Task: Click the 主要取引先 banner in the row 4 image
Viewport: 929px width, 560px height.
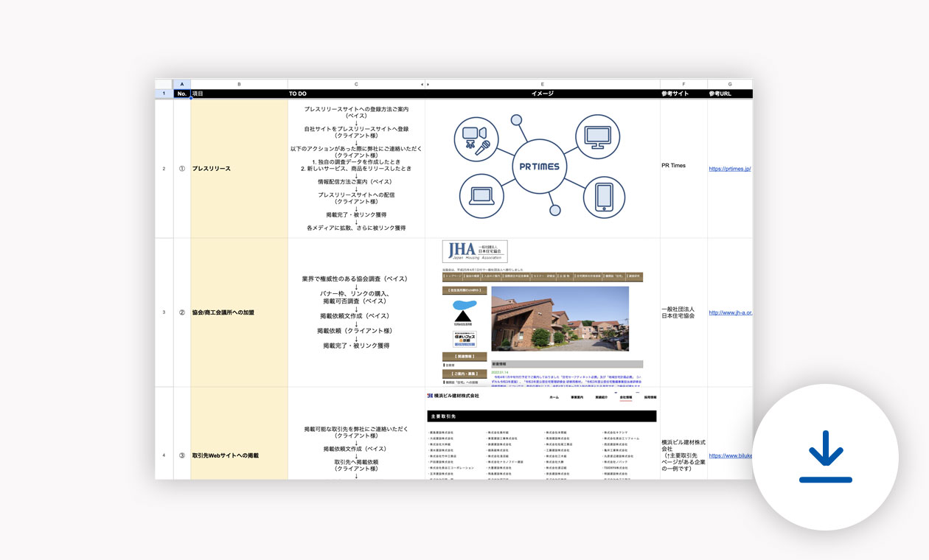Action: point(541,416)
